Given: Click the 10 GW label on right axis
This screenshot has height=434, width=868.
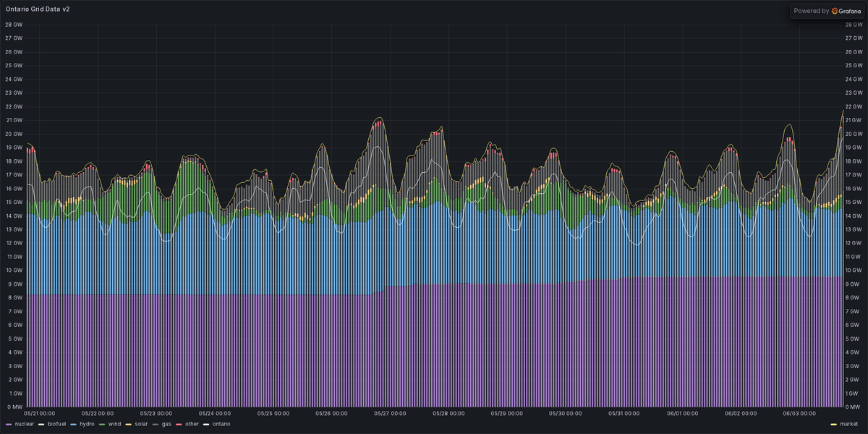Looking at the screenshot, I should coord(854,270).
